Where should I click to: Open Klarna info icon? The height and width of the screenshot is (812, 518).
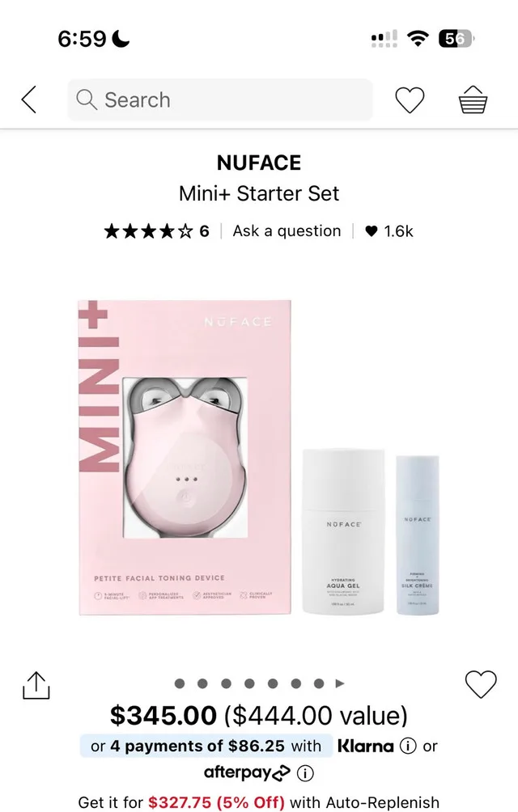(408, 746)
